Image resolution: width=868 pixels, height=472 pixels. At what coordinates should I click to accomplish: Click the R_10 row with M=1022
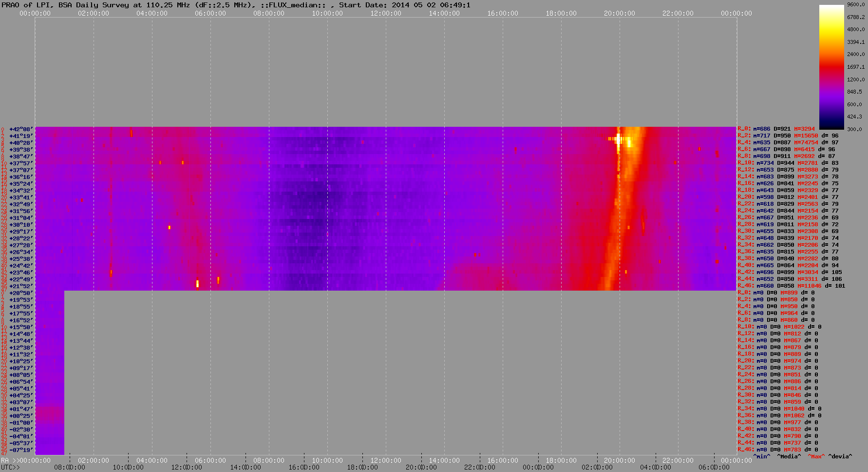click(779, 327)
